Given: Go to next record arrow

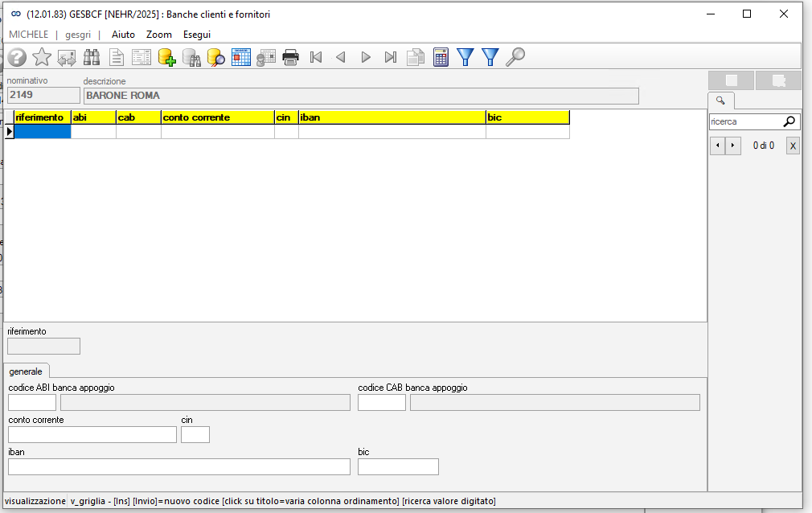Looking at the screenshot, I should point(366,57).
